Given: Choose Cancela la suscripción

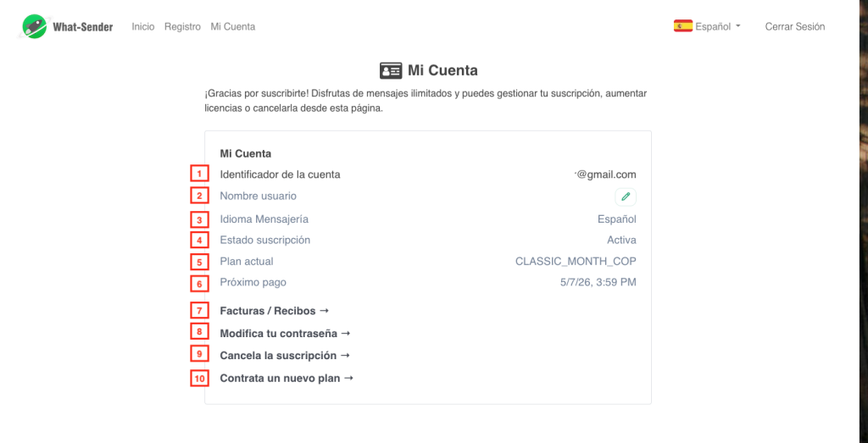Looking at the screenshot, I should (285, 356).
